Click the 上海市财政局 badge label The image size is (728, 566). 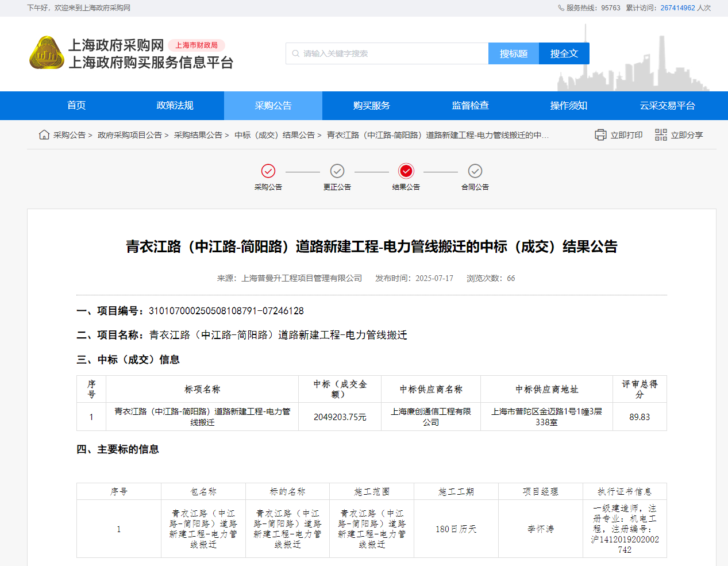pos(197,45)
